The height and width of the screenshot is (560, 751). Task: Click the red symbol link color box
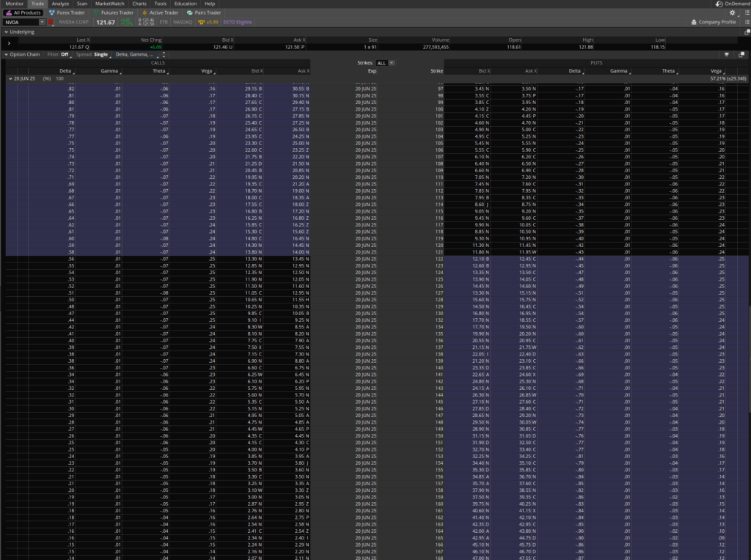51,23
